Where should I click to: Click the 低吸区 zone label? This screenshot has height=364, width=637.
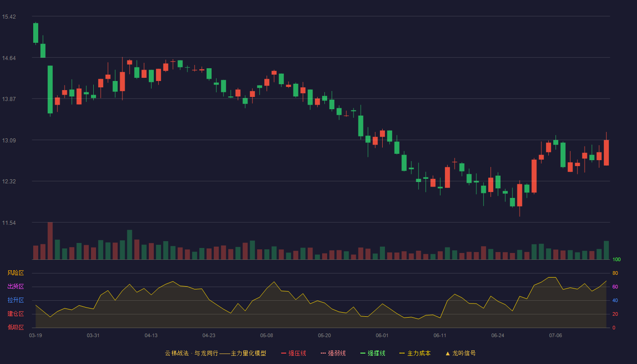pyautogui.click(x=15, y=328)
